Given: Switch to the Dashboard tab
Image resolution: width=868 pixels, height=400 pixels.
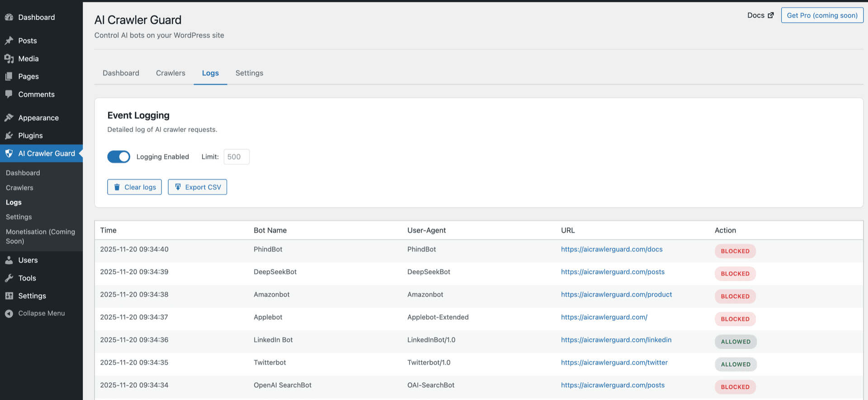Looking at the screenshot, I should click(x=121, y=73).
